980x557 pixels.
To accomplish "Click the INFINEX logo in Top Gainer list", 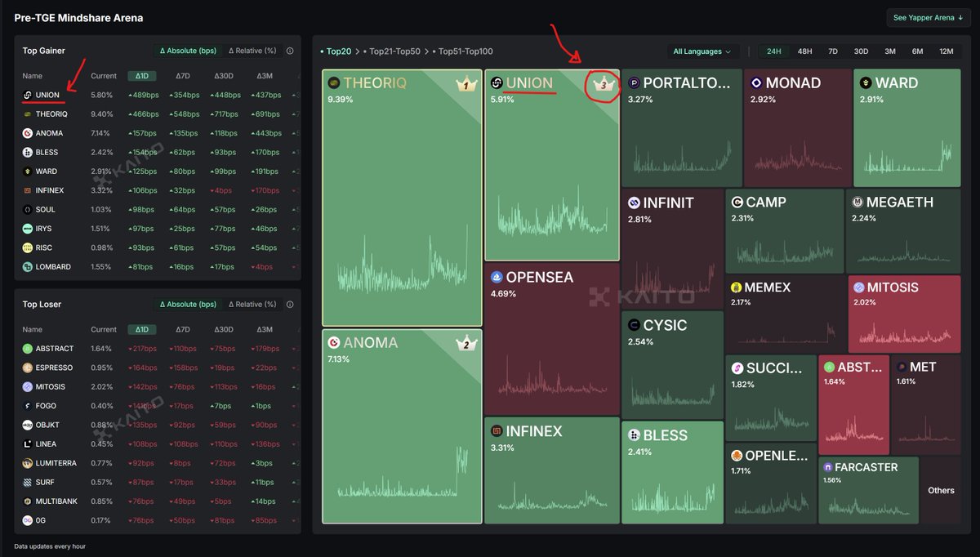I will click(28, 190).
